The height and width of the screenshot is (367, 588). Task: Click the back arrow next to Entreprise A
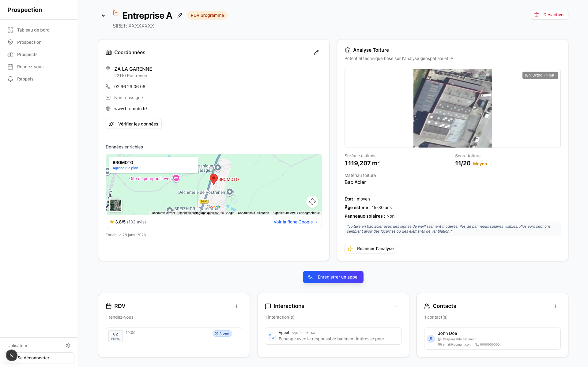point(104,15)
